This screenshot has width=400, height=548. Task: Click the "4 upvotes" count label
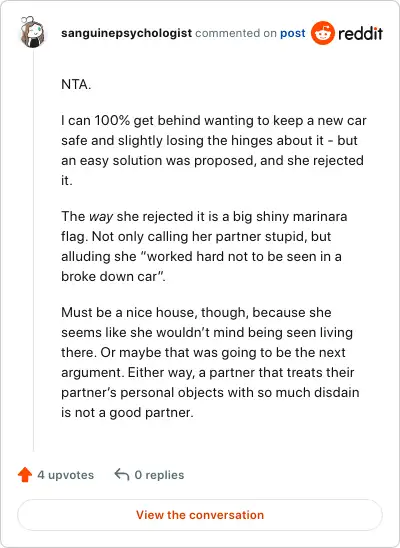pos(66,475)
